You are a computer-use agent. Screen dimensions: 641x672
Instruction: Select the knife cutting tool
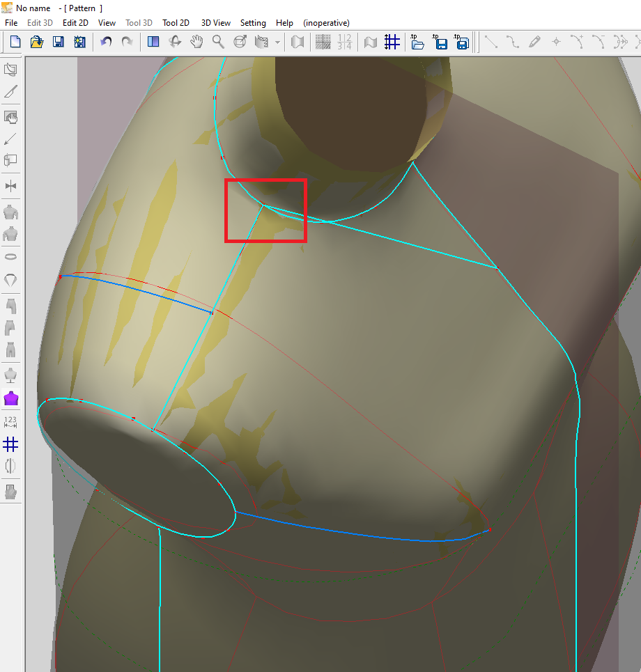[10, 91]
